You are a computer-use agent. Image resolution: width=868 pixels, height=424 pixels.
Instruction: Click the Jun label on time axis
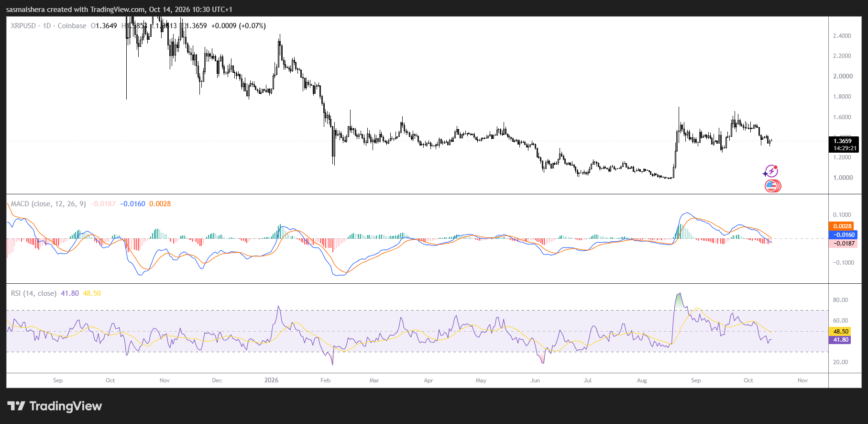tap(535, 380)
